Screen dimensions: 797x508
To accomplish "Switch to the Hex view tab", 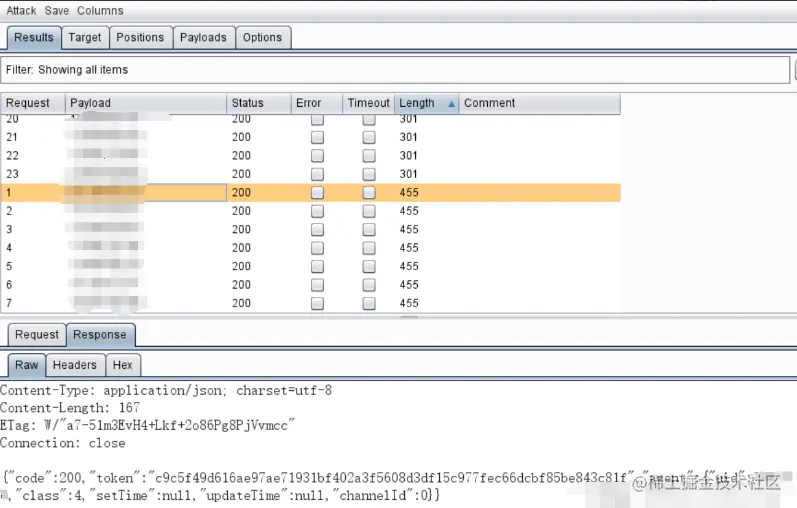I will 122,365.
